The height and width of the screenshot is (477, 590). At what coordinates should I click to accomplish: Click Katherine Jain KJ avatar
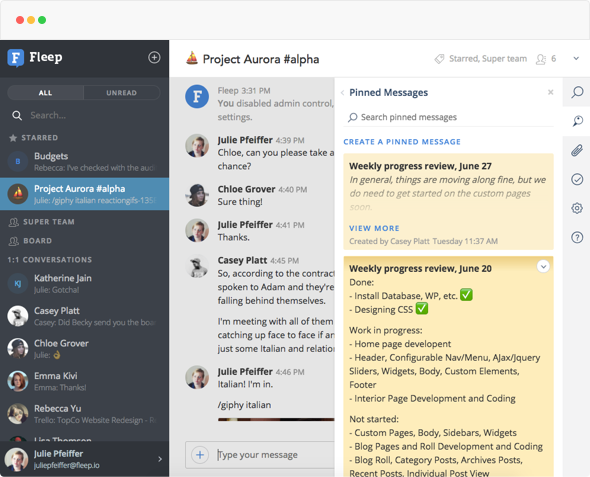(x=18, y=284)
